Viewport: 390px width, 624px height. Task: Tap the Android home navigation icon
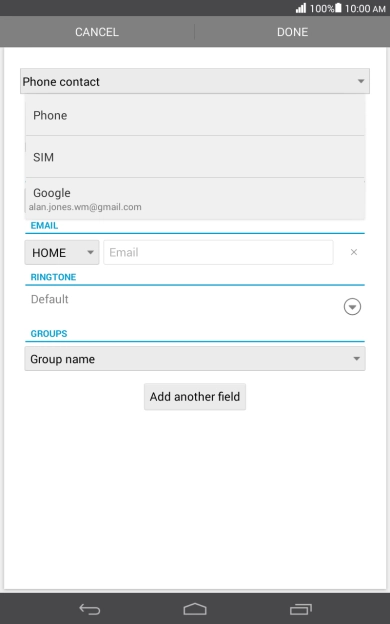click(x=195, y=609)
